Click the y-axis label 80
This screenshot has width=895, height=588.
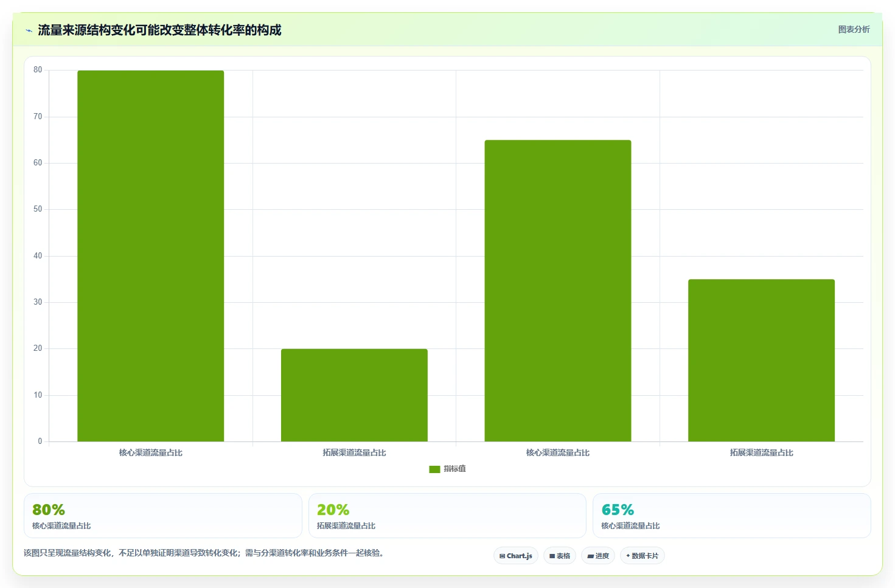pyautogui.click(x=38, y=70)
